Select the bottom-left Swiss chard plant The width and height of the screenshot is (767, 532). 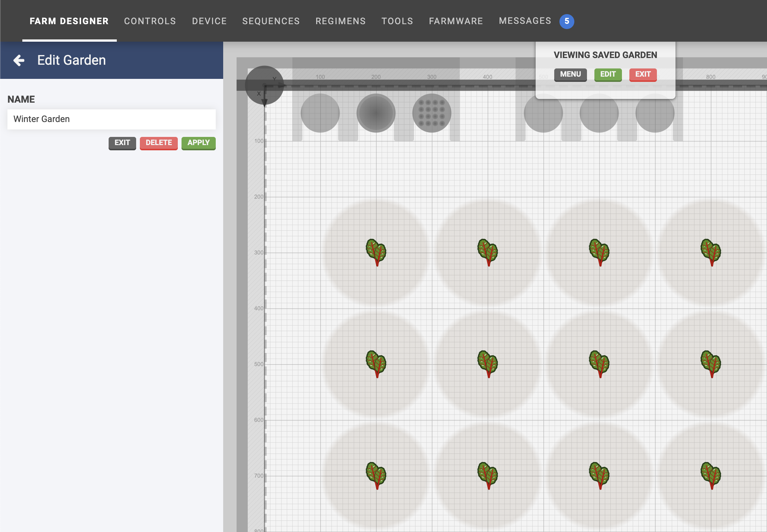[x=376, y=475]
